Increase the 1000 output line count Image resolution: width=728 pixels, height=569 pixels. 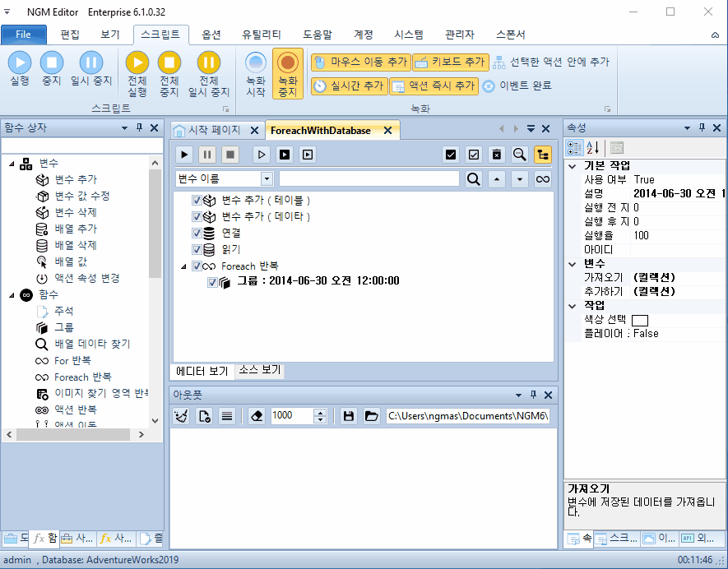pyautogui.click(x=320, y=412)
